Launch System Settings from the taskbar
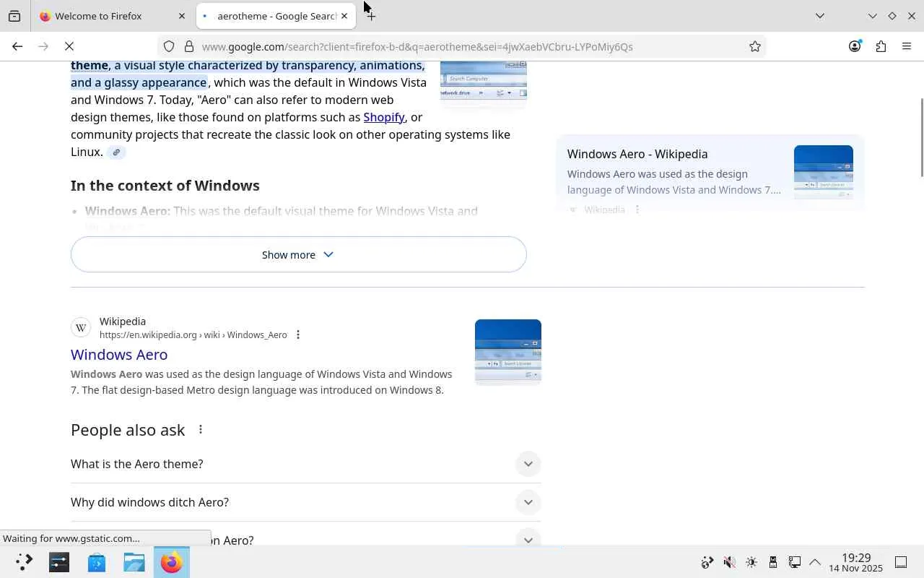 coord(59,562)
